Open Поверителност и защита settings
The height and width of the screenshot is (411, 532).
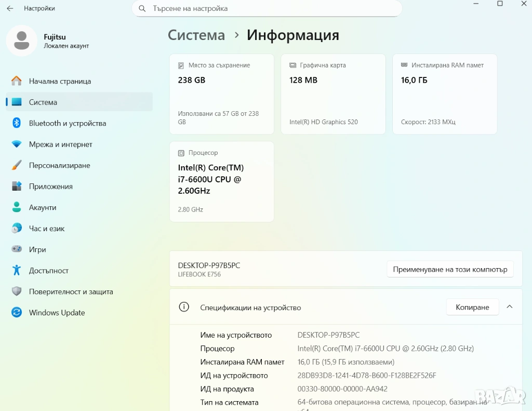(x=71, y=291)
